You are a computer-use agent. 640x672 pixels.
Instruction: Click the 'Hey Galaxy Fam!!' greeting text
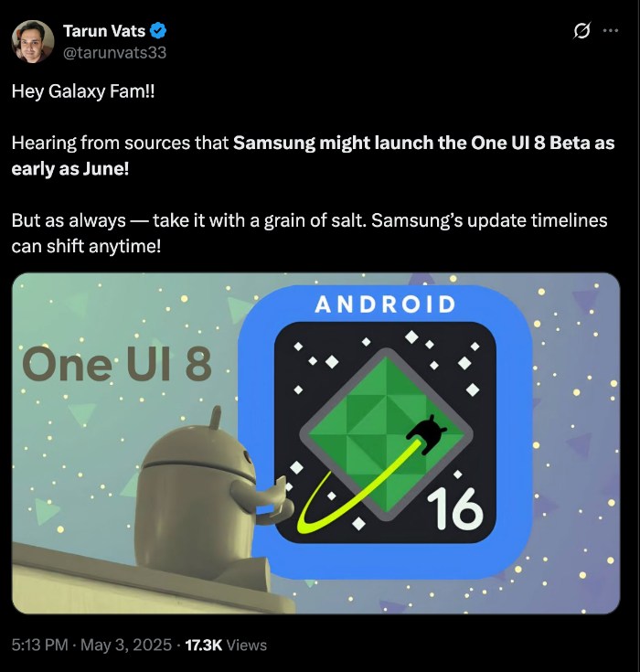point(82,91)
